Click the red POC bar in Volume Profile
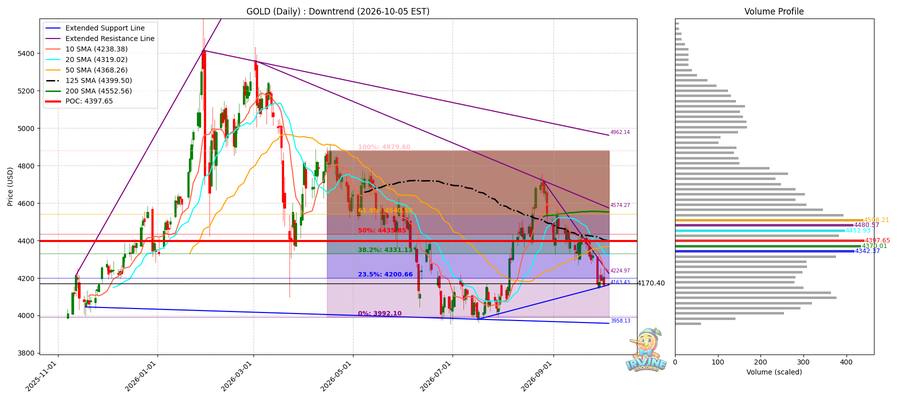This screenshot has width=900, height=400. [769, 240]
